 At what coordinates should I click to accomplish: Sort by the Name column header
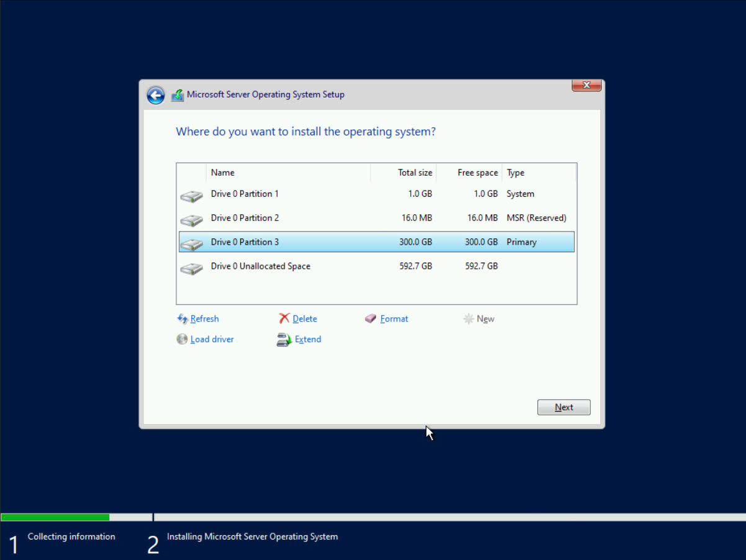[x=288, y=173]
